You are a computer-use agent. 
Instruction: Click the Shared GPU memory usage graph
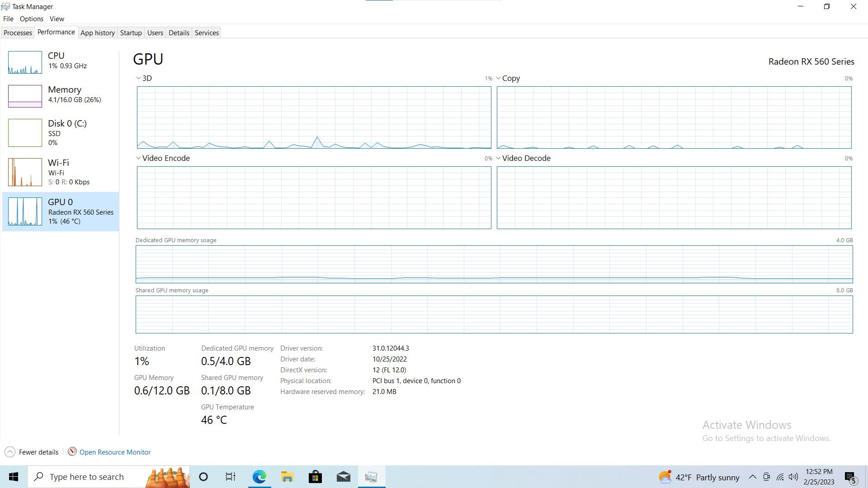click(x=494, y=314)
